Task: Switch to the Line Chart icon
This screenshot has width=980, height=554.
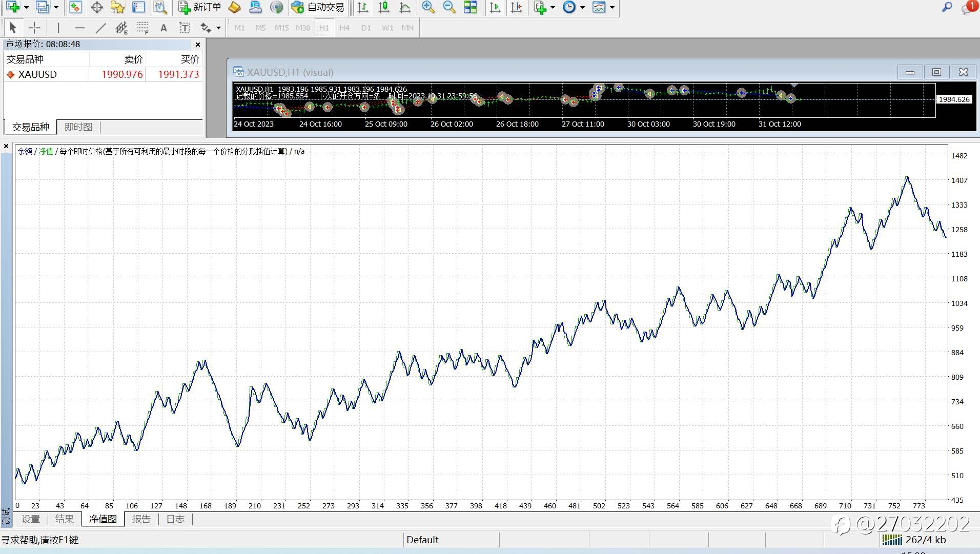Action: click(405, 7)
